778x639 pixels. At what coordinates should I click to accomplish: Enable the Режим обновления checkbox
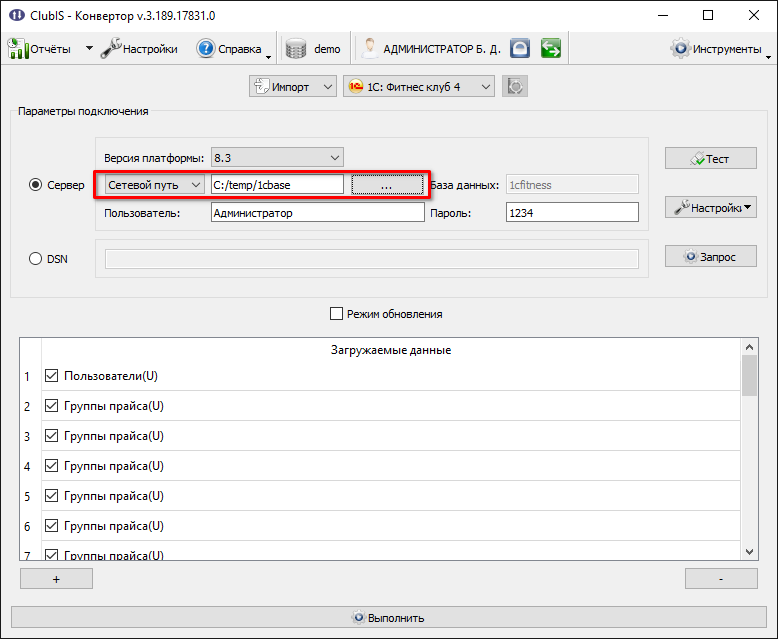point(336,314)
